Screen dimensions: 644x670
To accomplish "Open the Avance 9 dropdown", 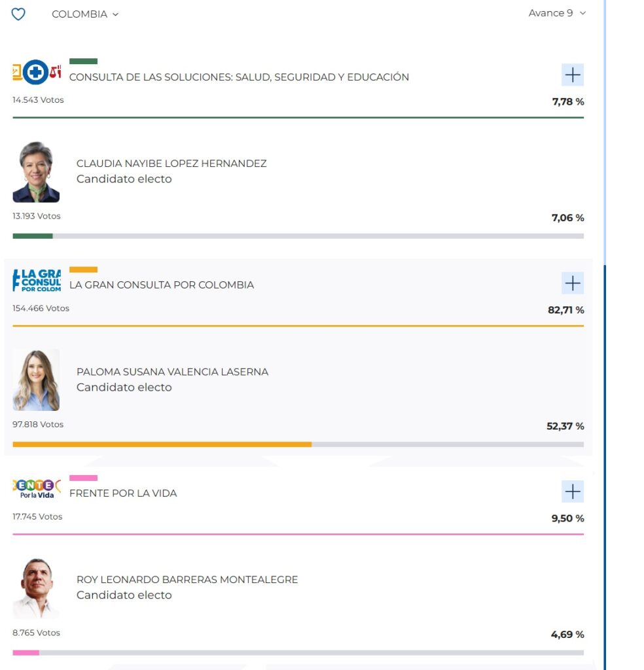I will pos(556,12).
